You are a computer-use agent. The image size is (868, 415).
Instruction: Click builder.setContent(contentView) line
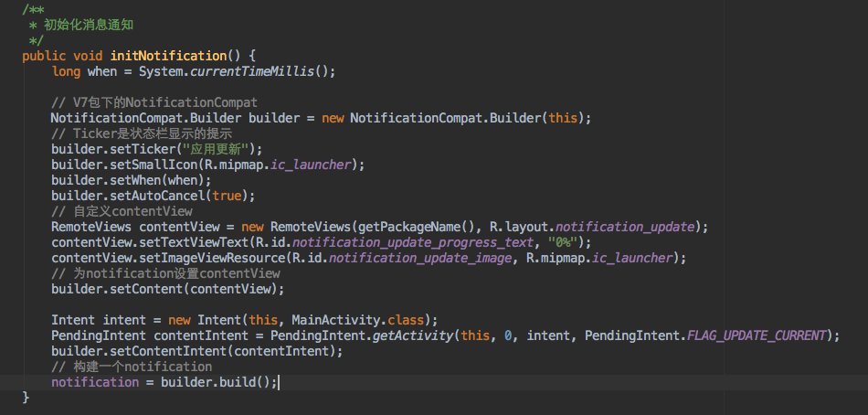point(168,289)
